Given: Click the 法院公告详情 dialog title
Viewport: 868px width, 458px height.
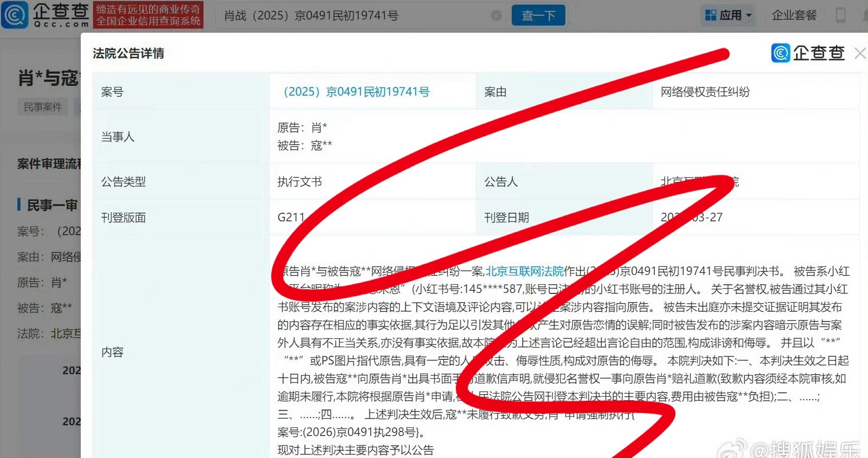Looking at the screenshot, I should point(128,53).
